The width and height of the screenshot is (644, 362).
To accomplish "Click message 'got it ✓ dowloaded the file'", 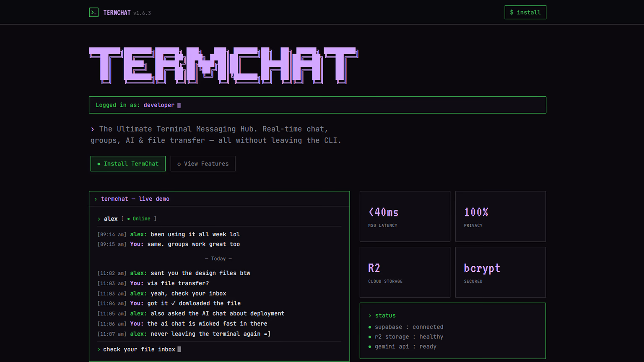I will click(x=194, y=303).
